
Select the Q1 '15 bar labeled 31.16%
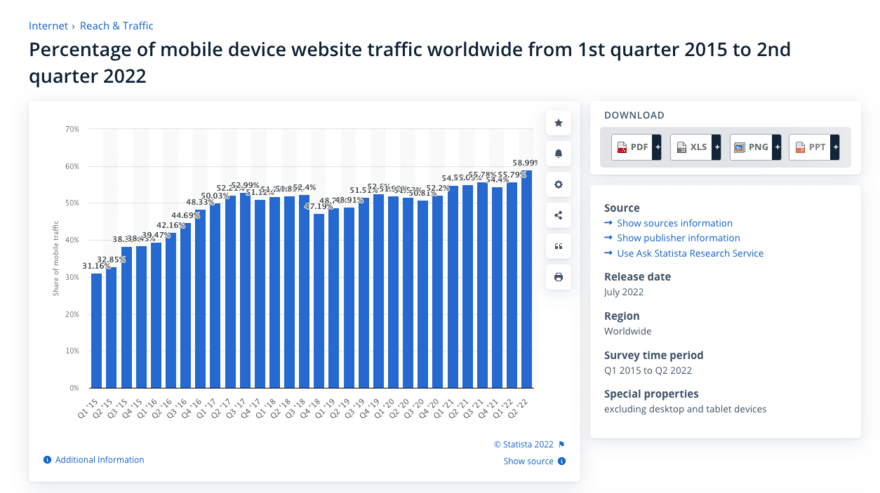pyautogui.click(x=97, y=331)
